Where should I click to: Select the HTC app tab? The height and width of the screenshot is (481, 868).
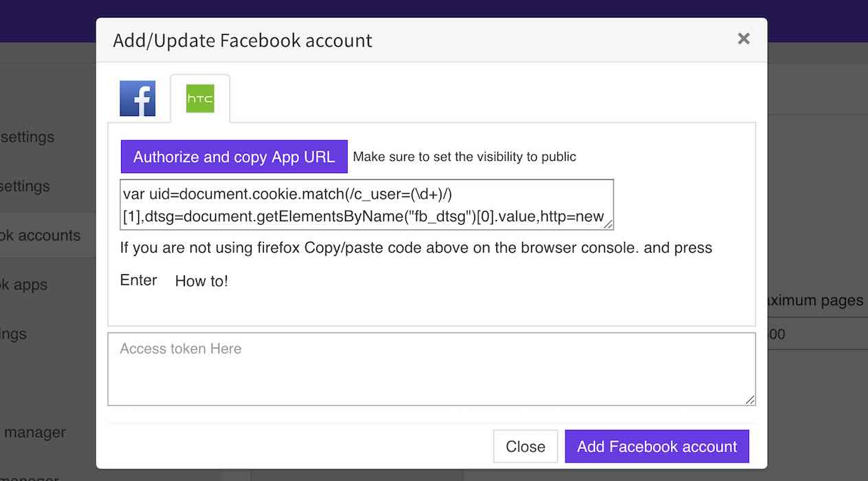[200, 99]
